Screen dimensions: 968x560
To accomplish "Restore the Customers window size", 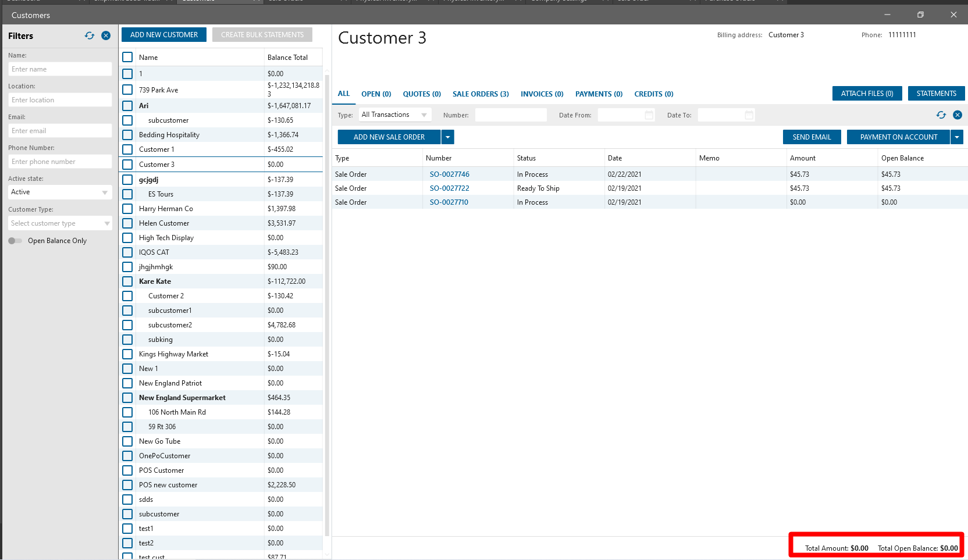I will tap(920, 15).
